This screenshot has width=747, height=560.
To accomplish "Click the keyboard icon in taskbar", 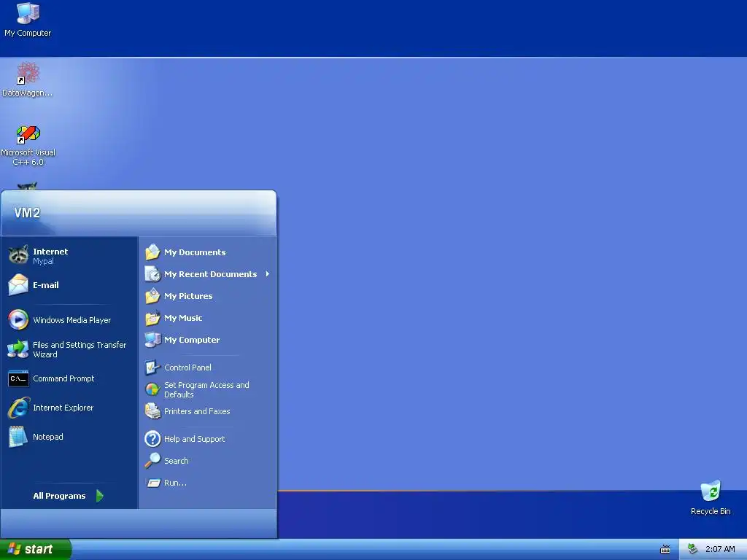I will coord(665,550).
